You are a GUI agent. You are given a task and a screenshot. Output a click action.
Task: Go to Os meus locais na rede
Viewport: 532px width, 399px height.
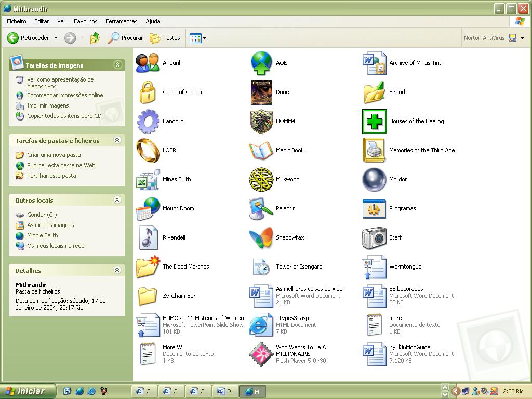tap(56, 246)
